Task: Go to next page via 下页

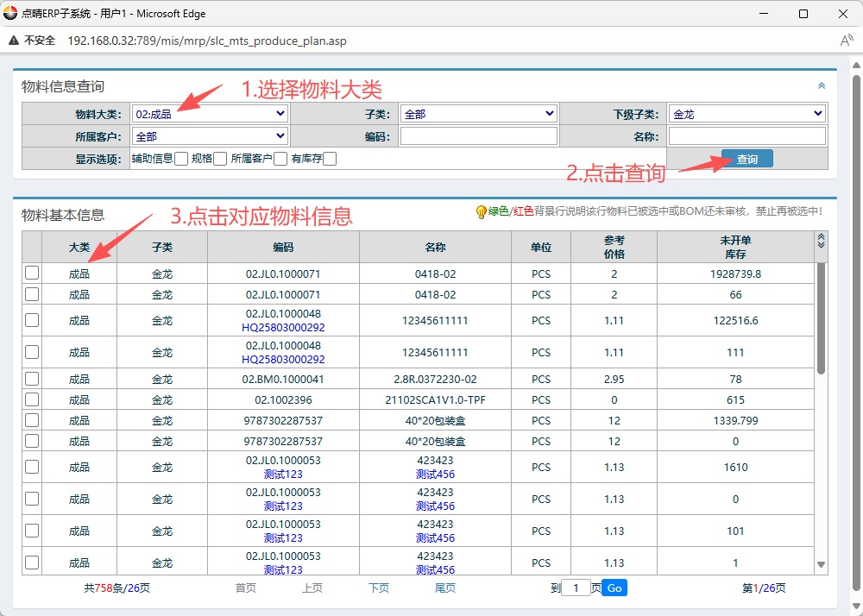Action: coord(379,588)
